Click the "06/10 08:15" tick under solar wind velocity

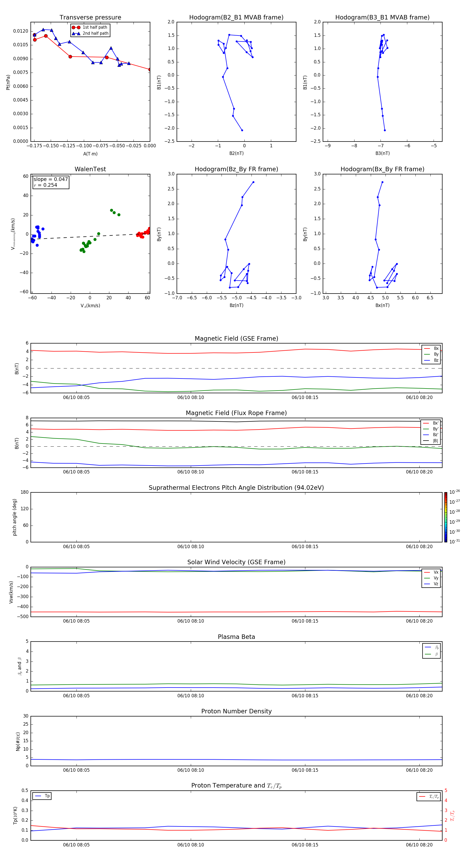point(305,621)
